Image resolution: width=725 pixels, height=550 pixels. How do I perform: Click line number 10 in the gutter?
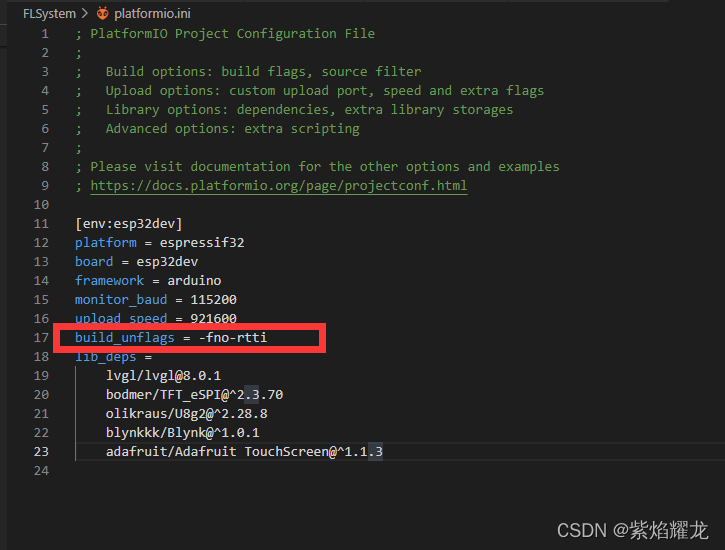point(41,205)
